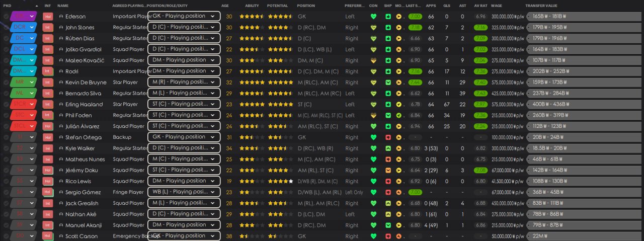Click the player profile icon beside Bernardo Silva

[x=61, y=94]
